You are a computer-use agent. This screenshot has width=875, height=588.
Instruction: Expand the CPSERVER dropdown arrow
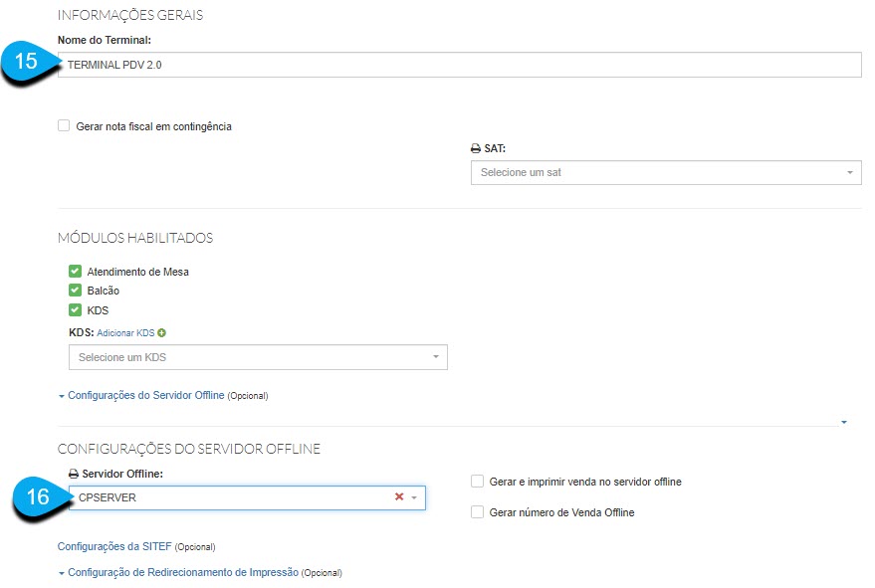[414, 497]
